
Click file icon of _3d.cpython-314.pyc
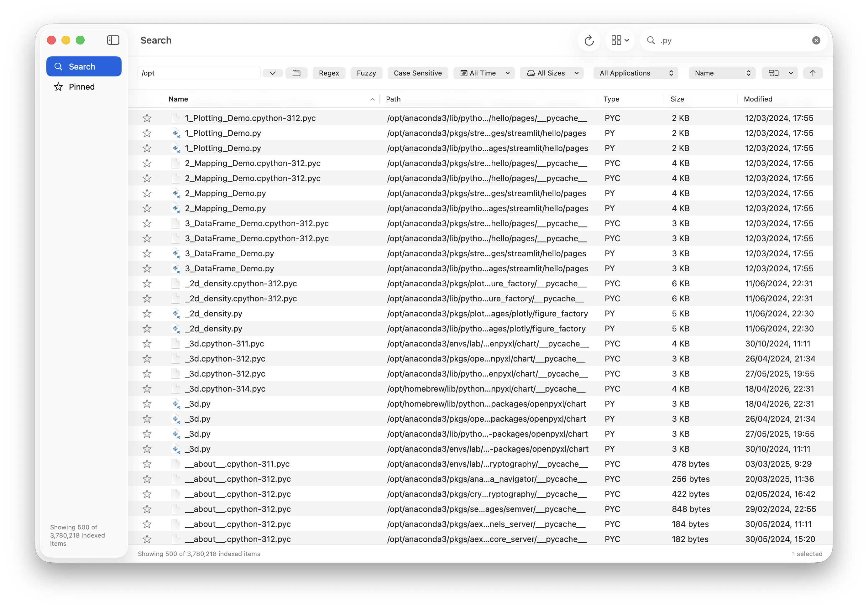(175, 388)
